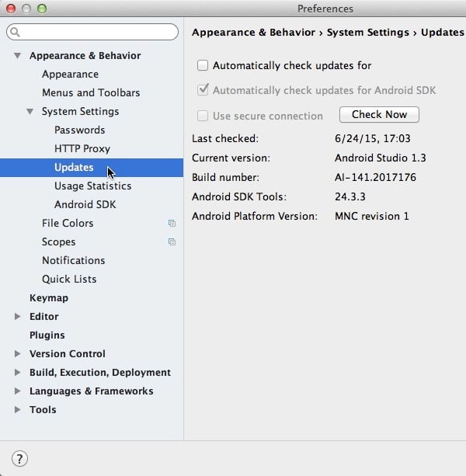Click the last checked '6/24/15, 17:03' value
Screen dimensions: 466x476
373,138
